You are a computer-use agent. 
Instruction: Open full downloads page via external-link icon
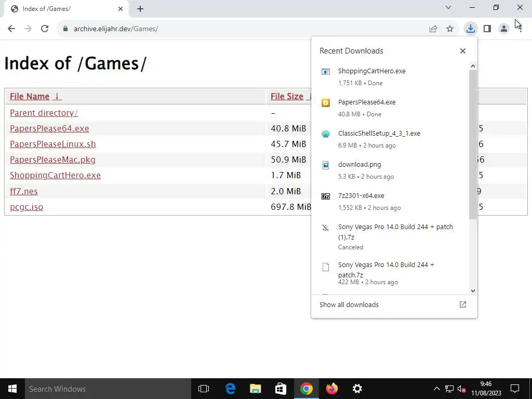[463, 304]
